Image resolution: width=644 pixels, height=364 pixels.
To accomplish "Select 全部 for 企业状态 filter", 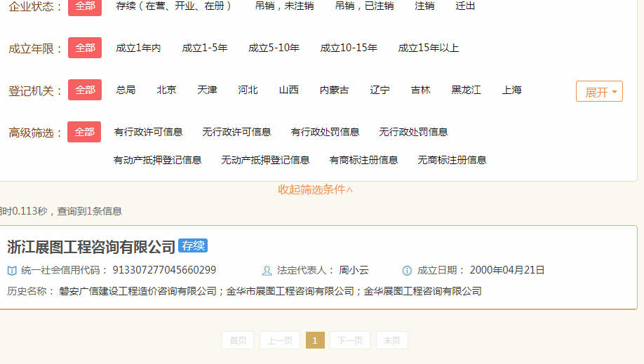I will [x=85, y=6].
